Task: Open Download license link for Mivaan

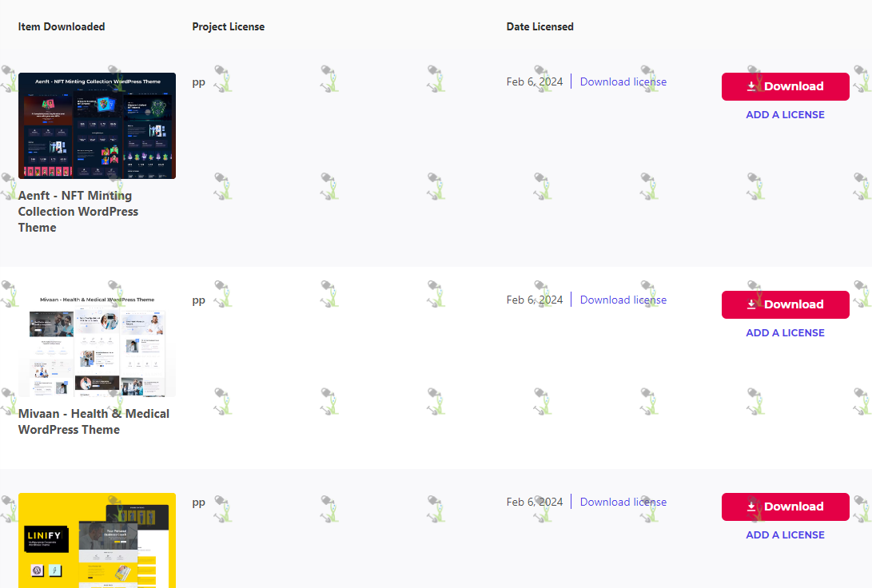Action: [623, 300]
